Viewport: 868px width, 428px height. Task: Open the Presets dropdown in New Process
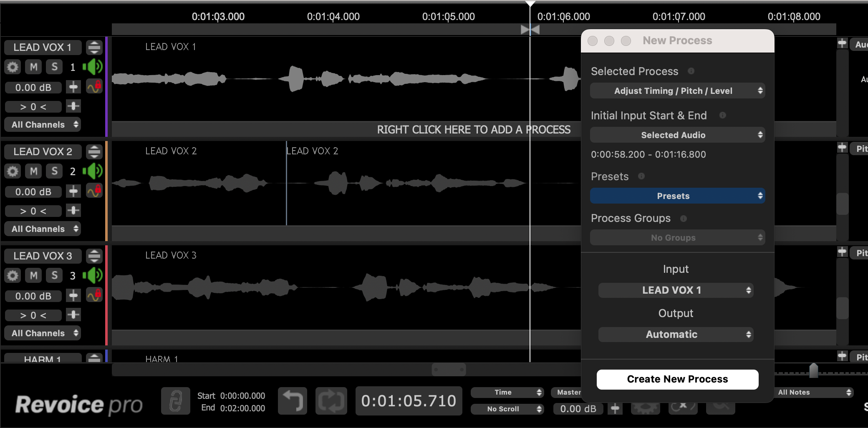[x=677, y=196]
